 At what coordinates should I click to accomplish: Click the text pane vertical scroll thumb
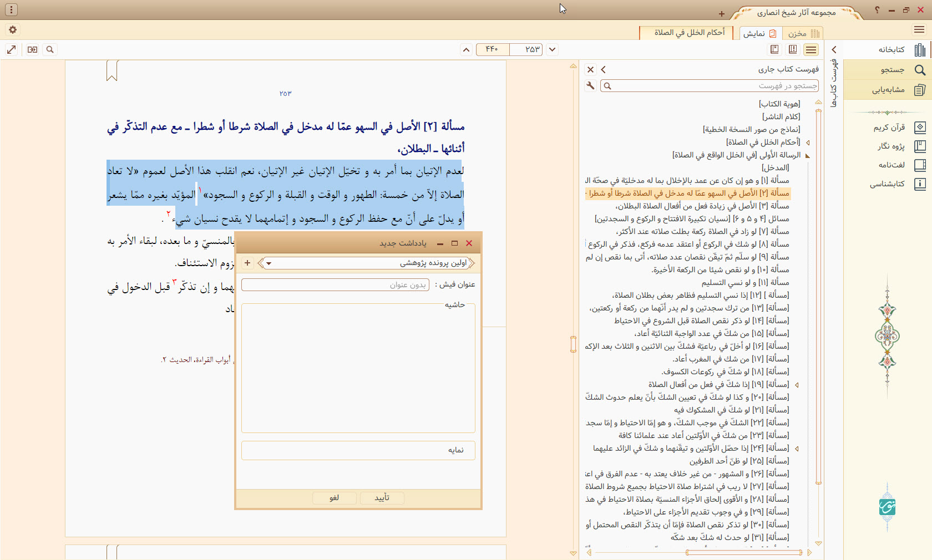[x=573, y=344]
